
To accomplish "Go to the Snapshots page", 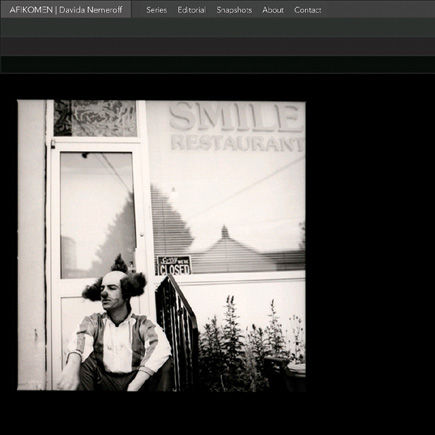I will (x=234, y=10).
